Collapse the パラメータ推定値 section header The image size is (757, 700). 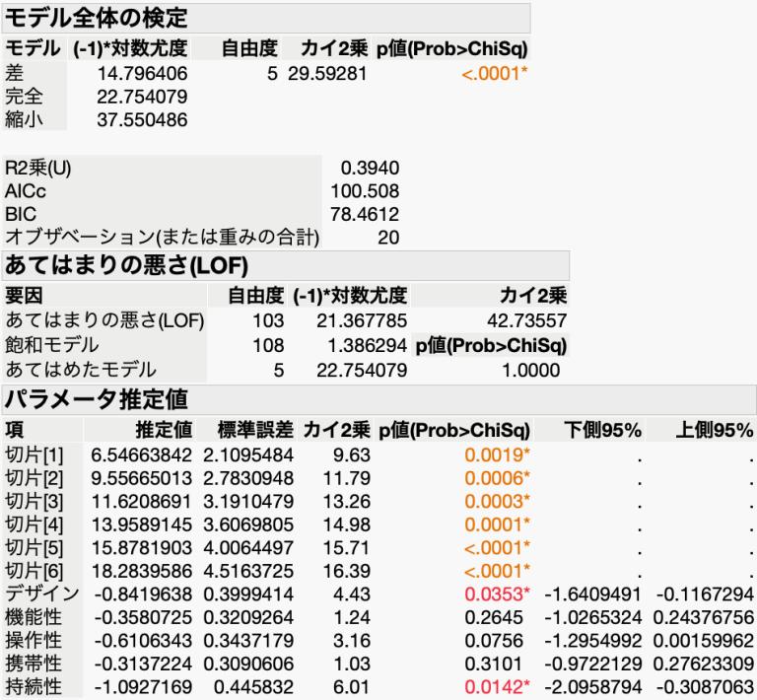pos(97,400)
